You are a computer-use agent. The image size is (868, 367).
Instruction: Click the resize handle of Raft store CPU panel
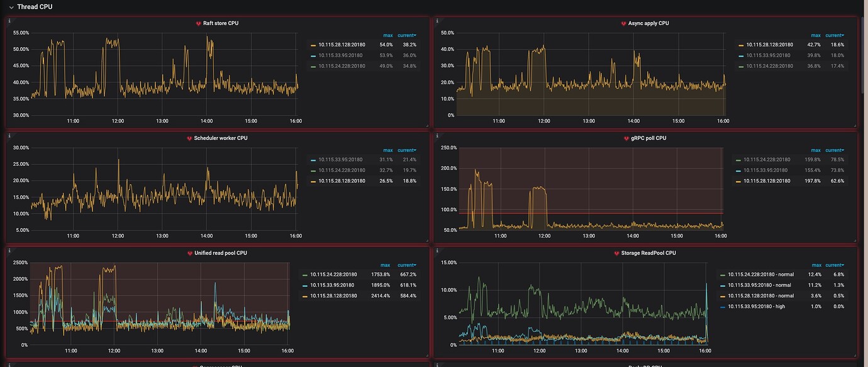427,125
